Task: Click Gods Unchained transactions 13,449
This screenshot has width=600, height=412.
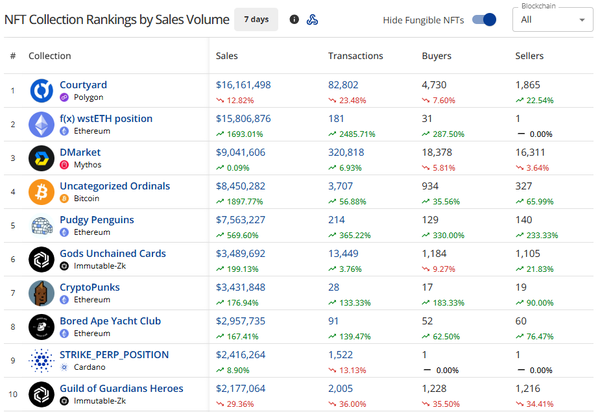Action: point(343,254)
